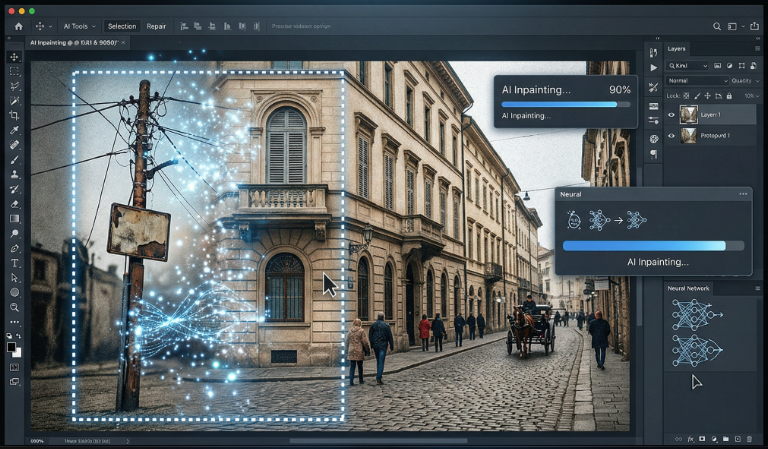The height and width of the screenshot is (449, 768).
Task: Select the Crop tool
Action: tap(14, 115)
